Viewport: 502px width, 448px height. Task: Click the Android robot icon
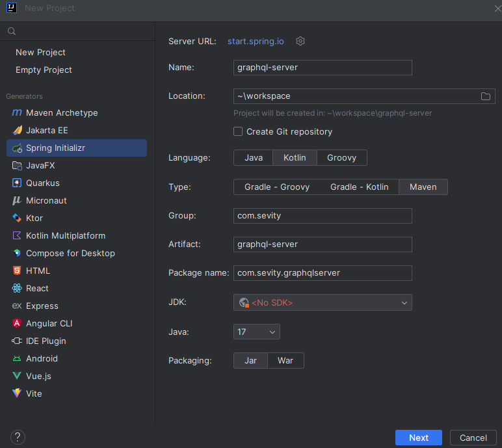pyautogui.click(x=17, y=358)
